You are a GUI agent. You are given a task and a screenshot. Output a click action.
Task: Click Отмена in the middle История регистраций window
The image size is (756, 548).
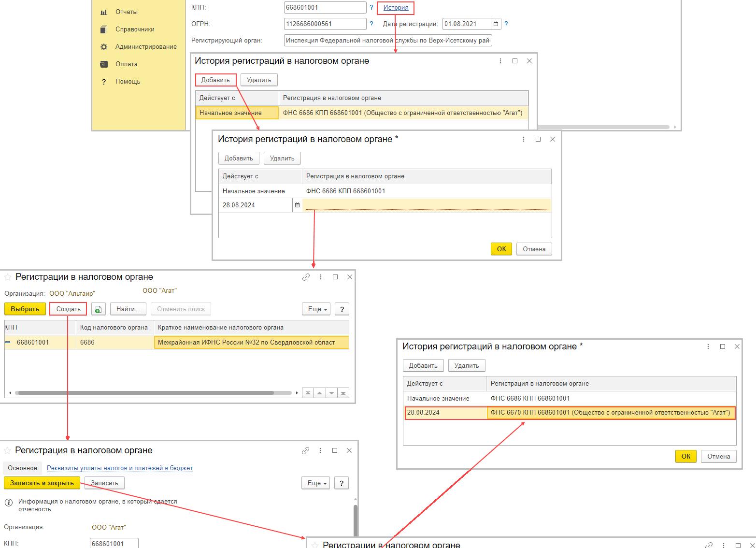click(x=534, y=249)
